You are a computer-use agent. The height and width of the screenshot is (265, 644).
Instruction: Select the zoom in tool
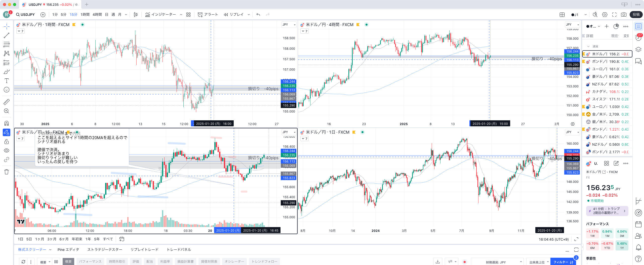tap(7, 111)
